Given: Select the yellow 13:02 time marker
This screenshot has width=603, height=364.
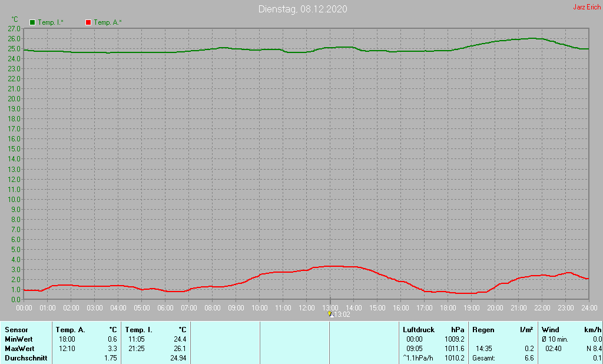Looking at the screenshot, I should 330,314.
